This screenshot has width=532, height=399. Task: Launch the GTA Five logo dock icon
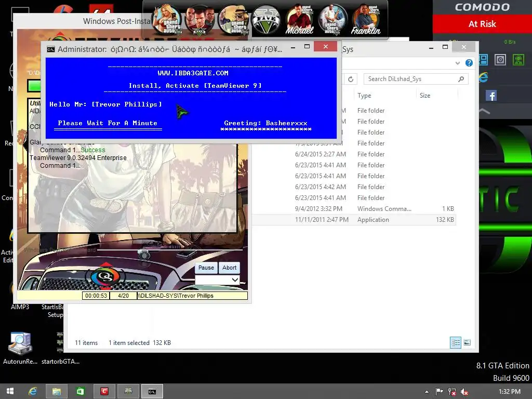click(x=266, y=20)
